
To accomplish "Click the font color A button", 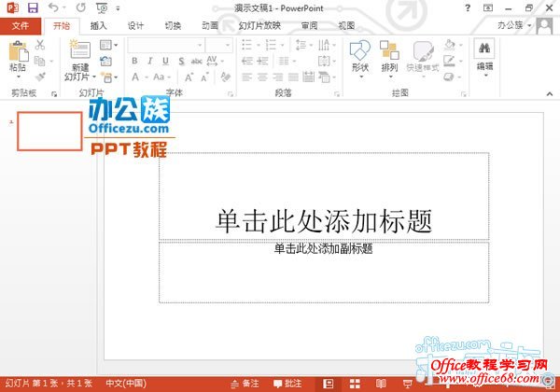I will [135, 77].
